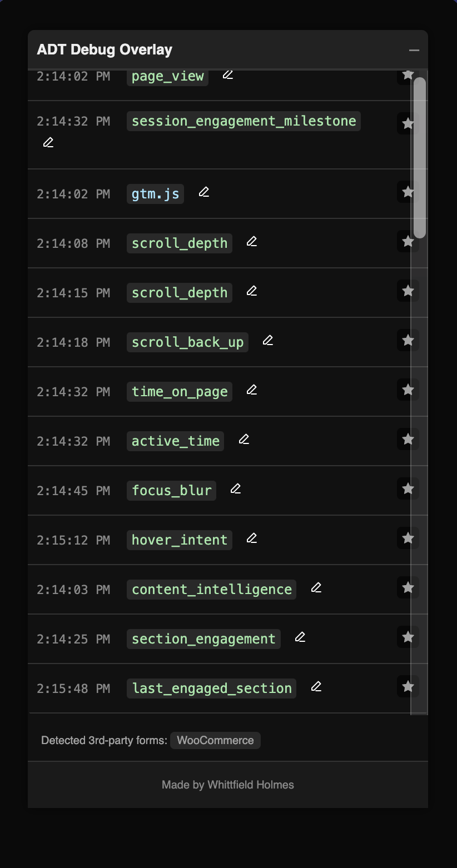
Task: Click the Made by Whittfield Holmes credit
Action: click(x=228, y=785)
